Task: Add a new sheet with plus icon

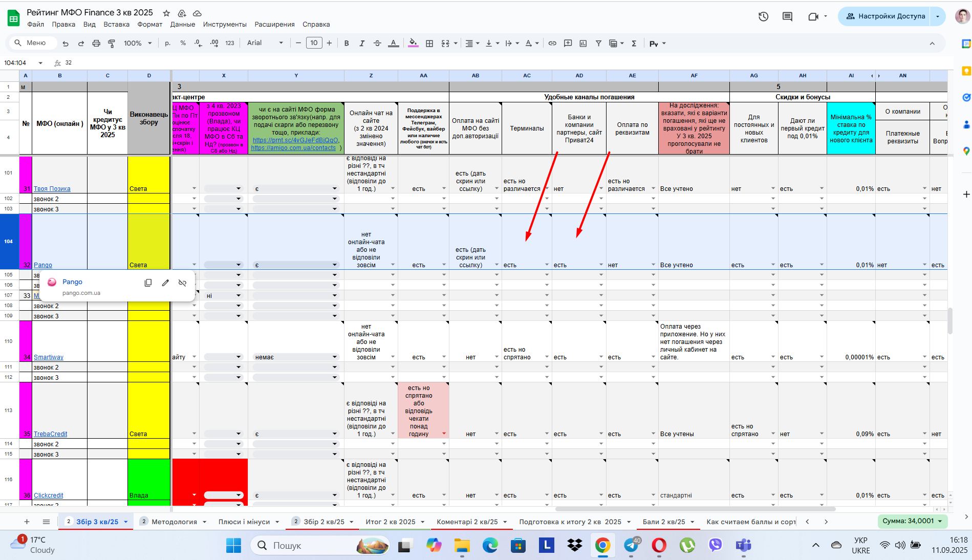Action: 27,522
